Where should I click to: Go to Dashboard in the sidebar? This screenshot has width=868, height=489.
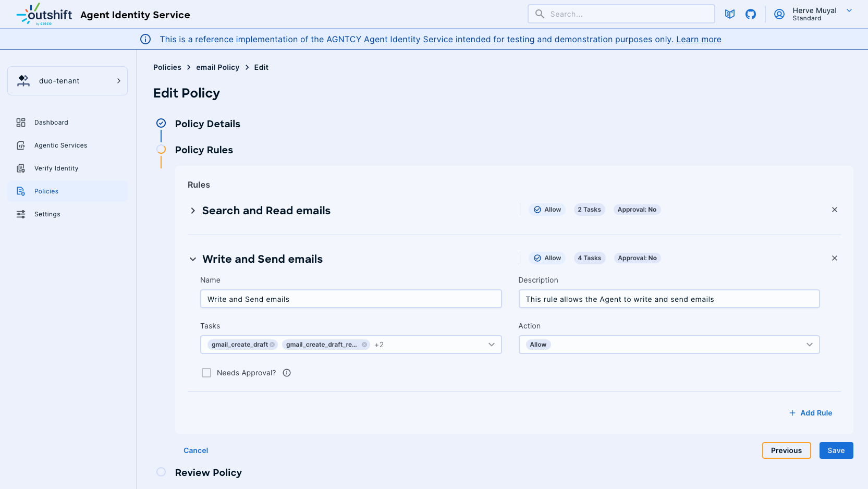point(68,123)
